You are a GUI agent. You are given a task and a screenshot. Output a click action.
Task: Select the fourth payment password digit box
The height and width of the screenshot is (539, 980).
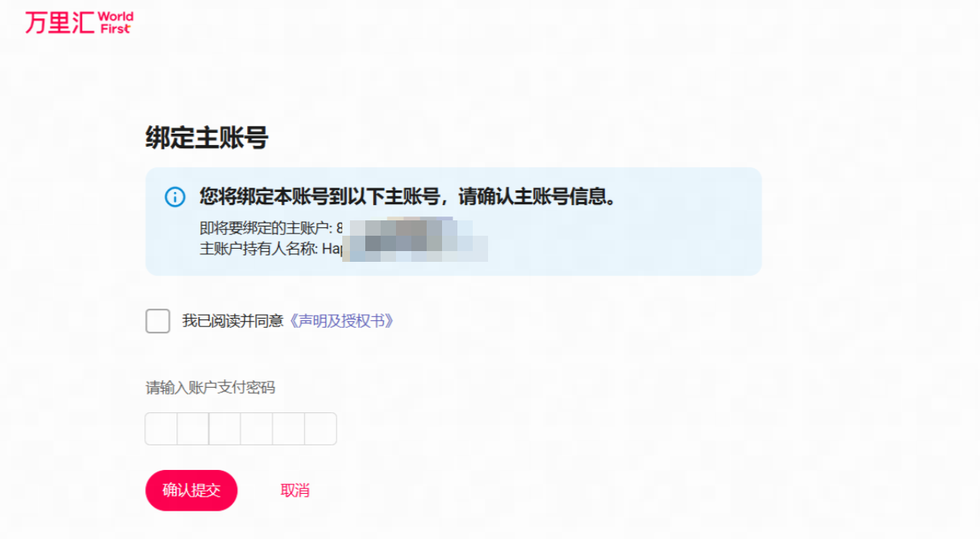pos(257,428)
